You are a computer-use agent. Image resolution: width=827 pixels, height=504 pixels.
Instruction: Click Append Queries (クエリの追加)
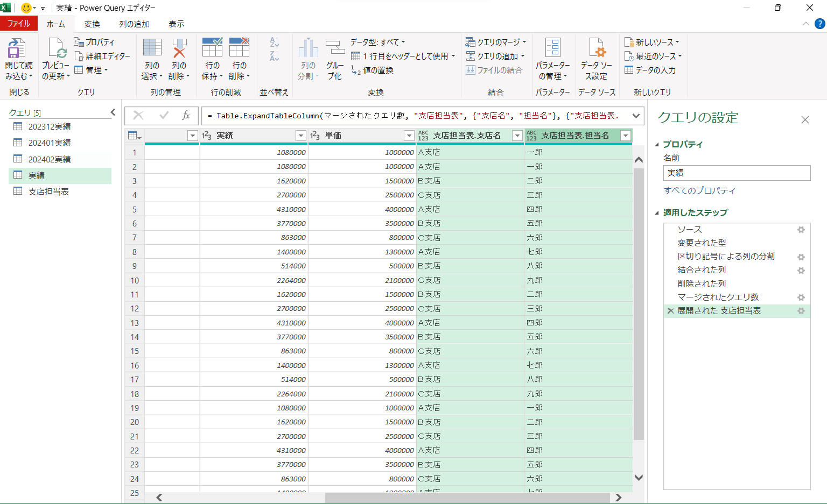(x=495, y=56)
